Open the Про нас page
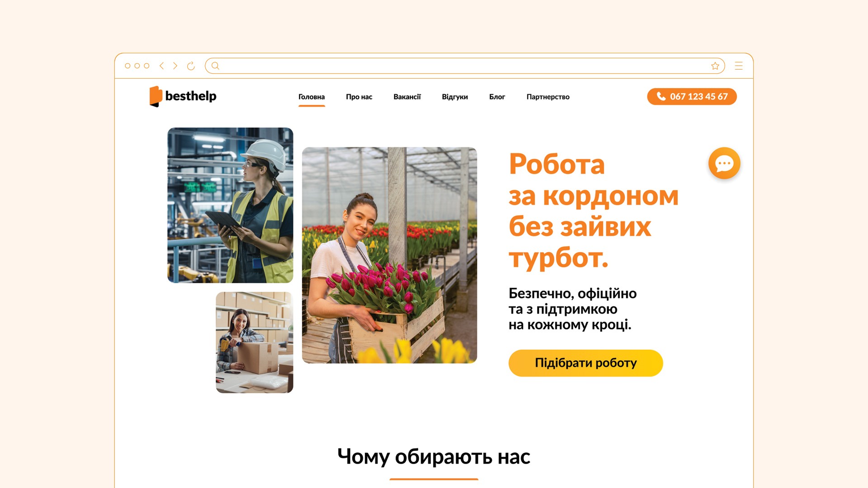868x488 pixels. point(359,97)
